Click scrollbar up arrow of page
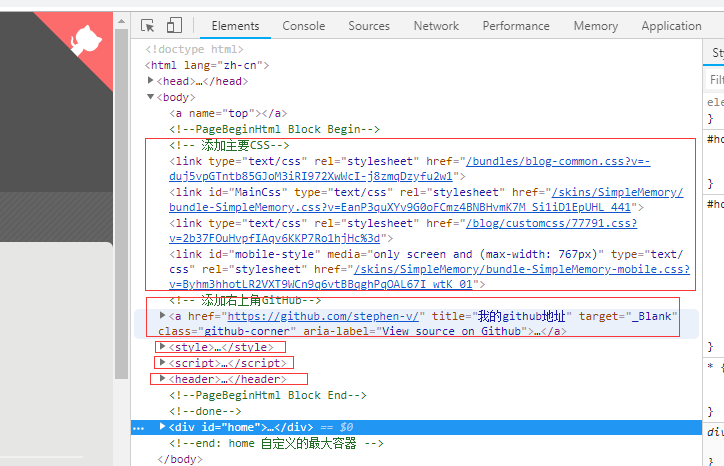724x466 pixels. [121, 21]
